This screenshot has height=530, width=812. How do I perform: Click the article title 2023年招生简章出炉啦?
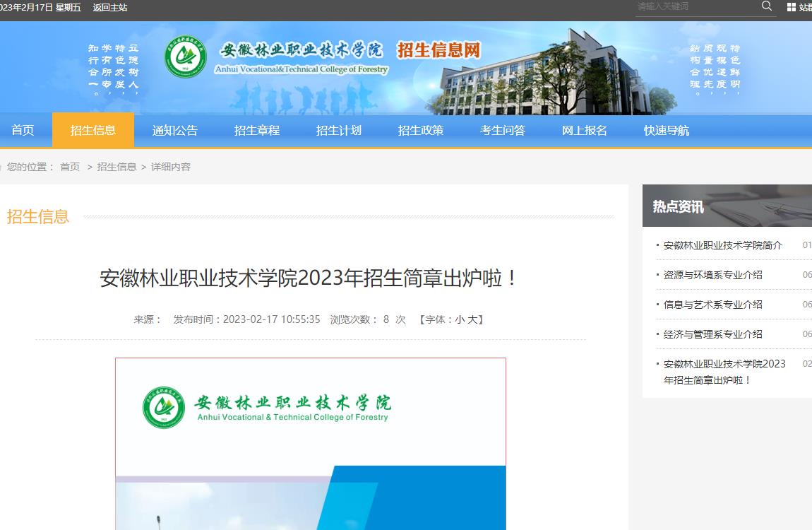point(309,278)
